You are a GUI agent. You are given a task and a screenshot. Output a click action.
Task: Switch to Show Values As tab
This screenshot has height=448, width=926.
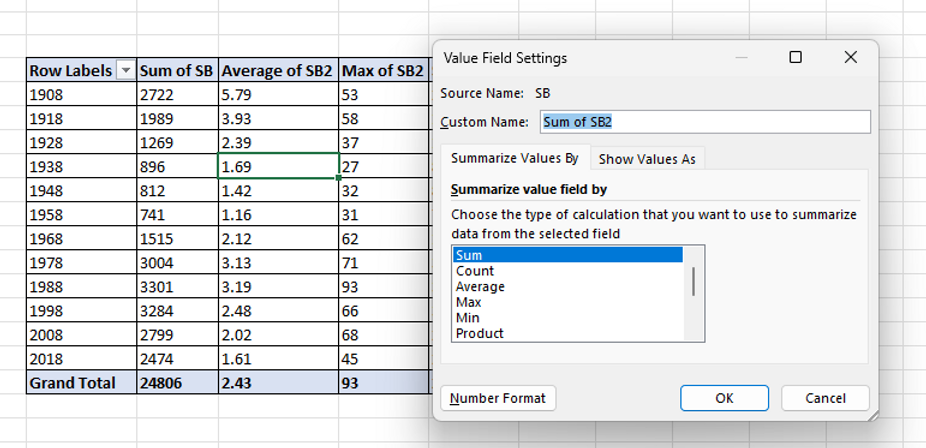[646, 159]
